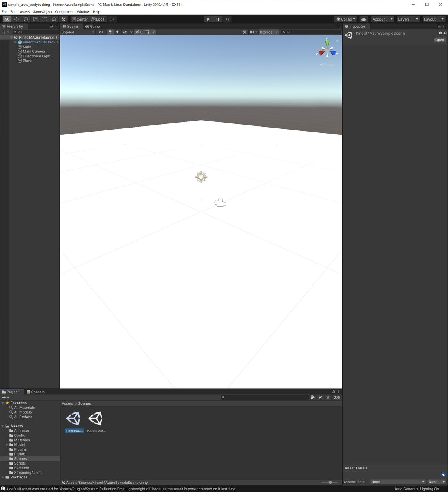Select the Scale tool

(x=35, y=19)
